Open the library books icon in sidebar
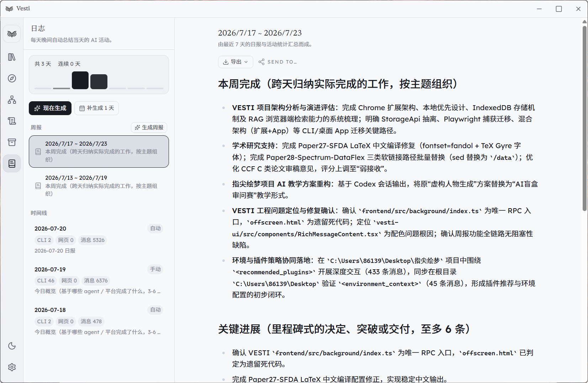Screen dimensions: 588x383 click(12, 57)
